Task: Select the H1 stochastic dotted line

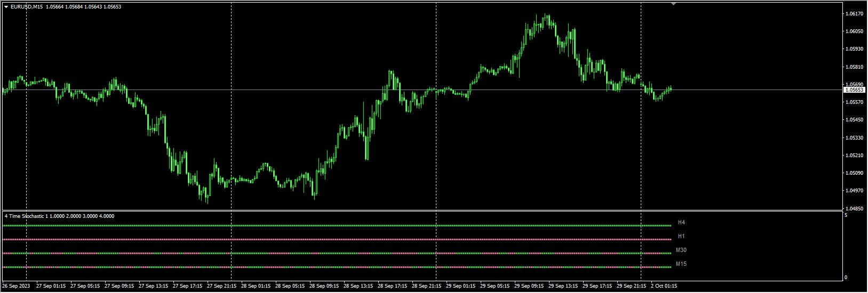Action: pyautogui.click(x=337, y=240)
